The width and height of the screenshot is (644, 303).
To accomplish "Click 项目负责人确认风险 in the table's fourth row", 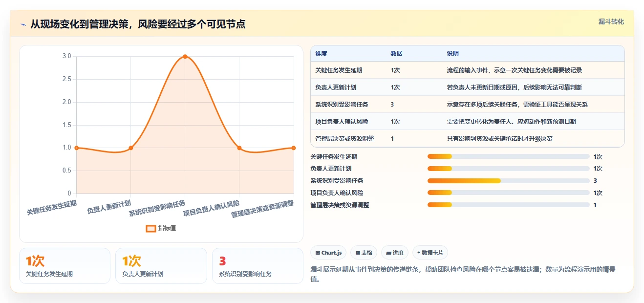I will pos(342,122).
